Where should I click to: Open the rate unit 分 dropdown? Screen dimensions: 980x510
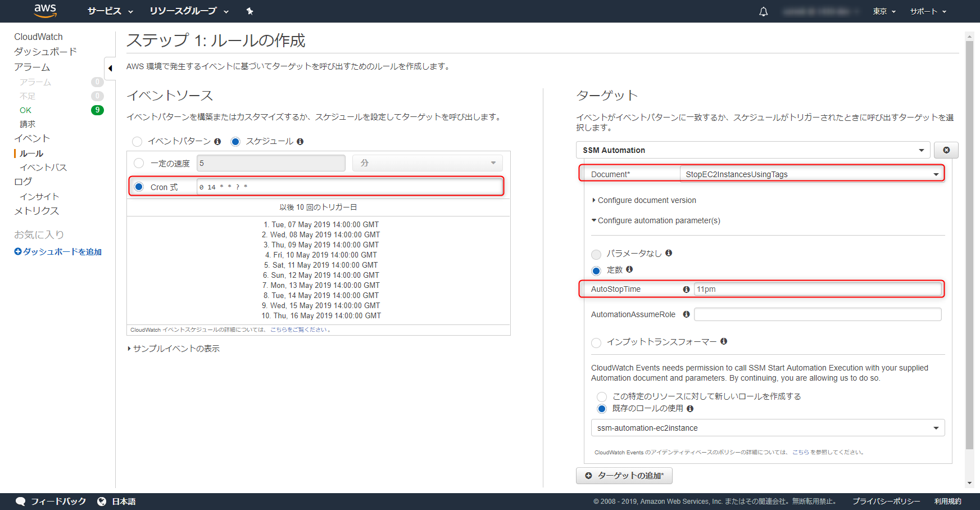coord(428,163)
